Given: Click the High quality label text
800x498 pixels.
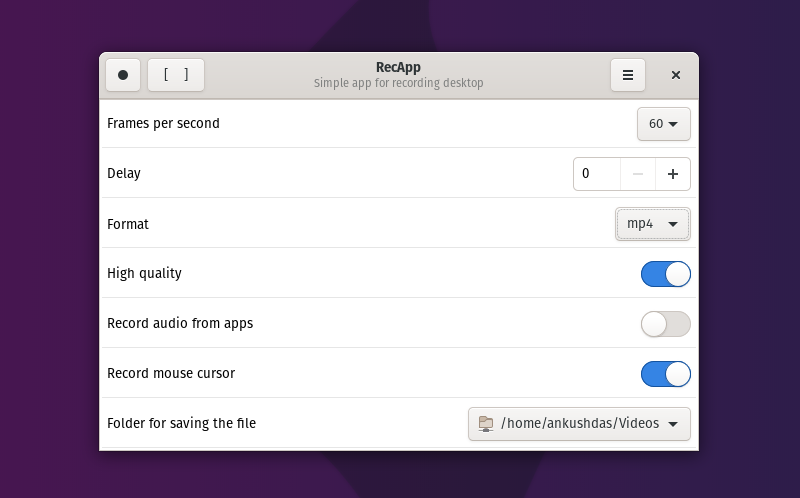Looking at the screenshot, I should pos(144,273).
